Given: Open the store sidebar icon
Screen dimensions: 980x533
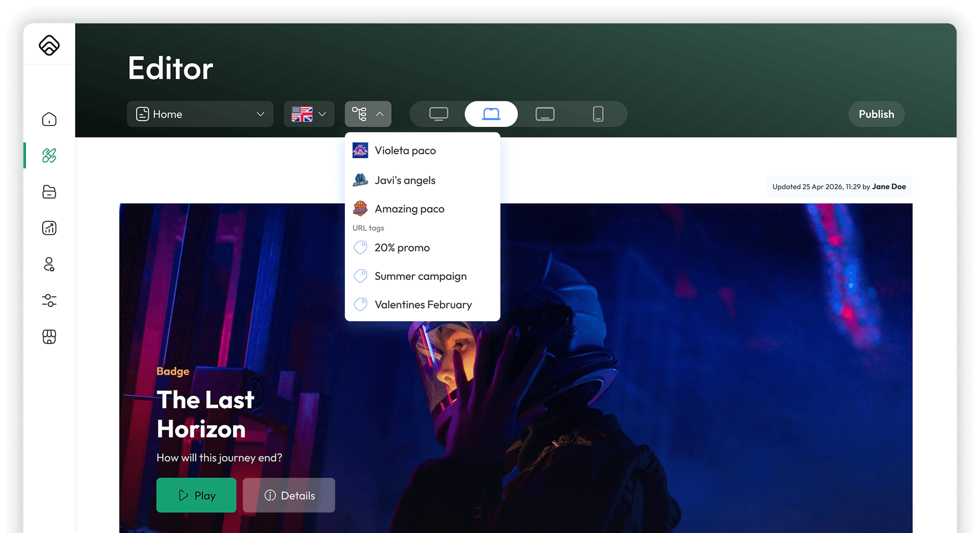Looking at the screenshot, I should point(49,337).
